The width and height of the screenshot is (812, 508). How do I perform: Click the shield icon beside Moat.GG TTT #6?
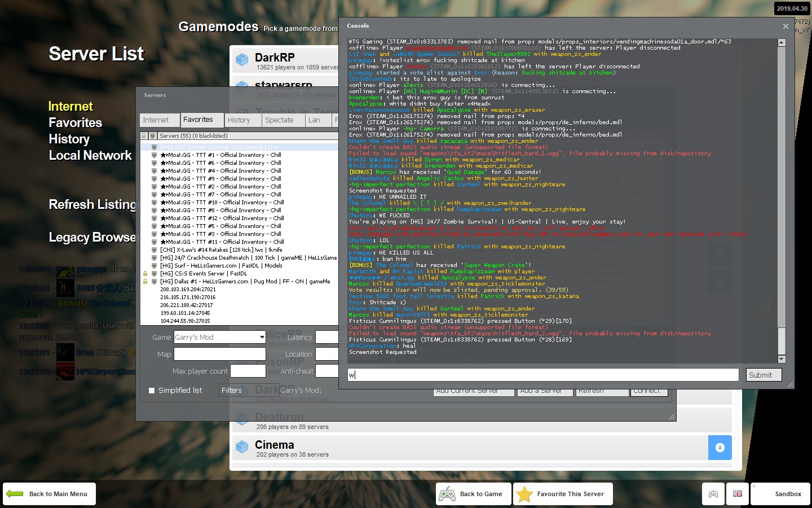[154, 163]
